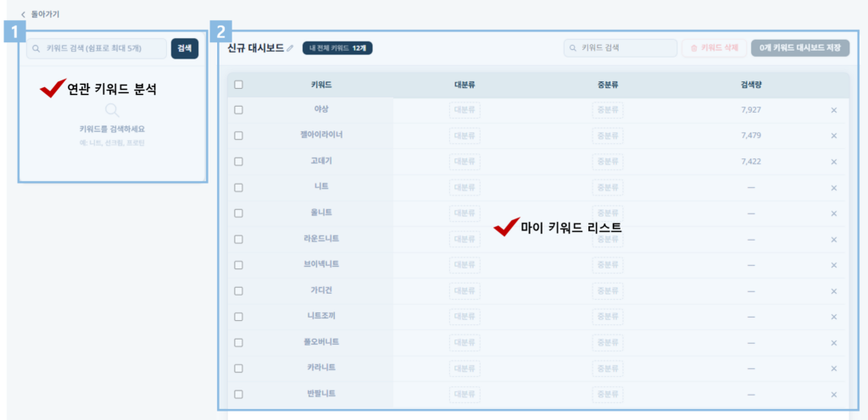Click the 대분류 column header

[x=465, y=85]
